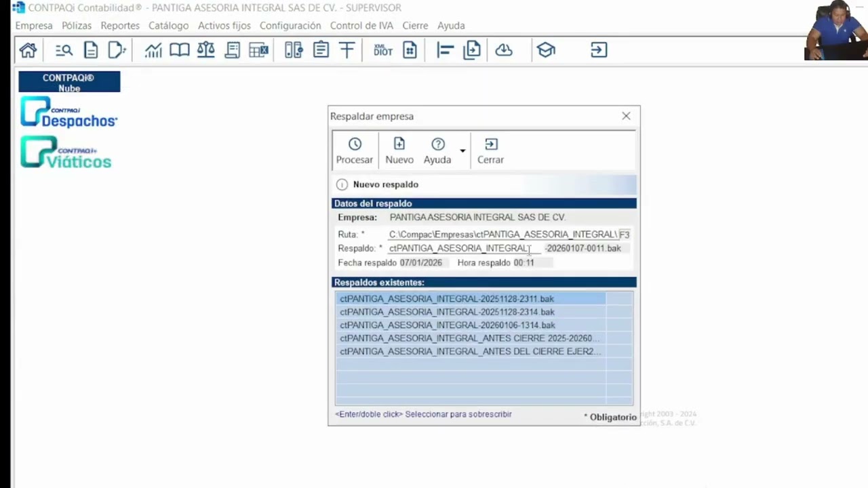Viewport: 868px width, 488px height.
Task: Select backup ending in 20260106-1314.bak
Action: point(471,325)
